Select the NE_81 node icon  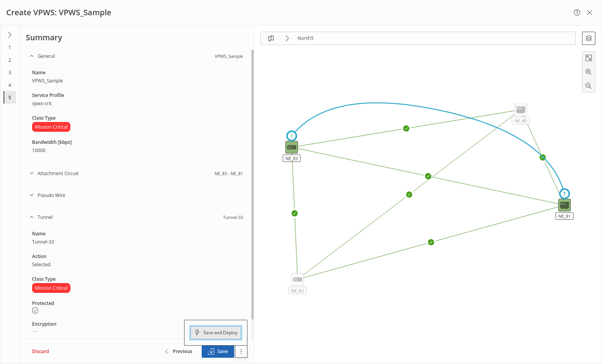click(x=564, y=205)
